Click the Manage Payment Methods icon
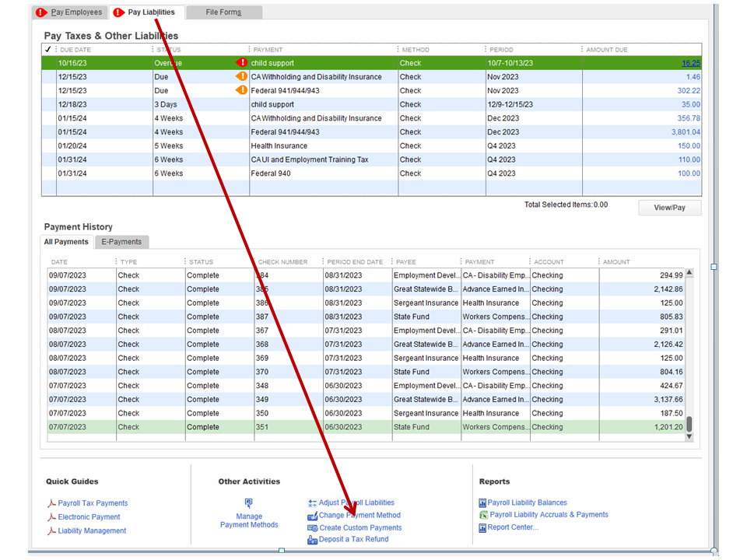Viewport: 747px width, 560px height. [249, 503]
